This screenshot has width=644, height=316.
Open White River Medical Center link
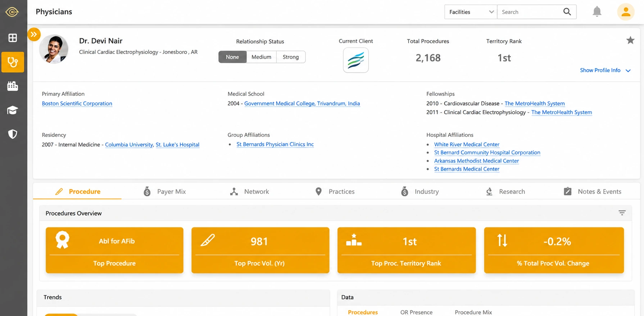467,144
